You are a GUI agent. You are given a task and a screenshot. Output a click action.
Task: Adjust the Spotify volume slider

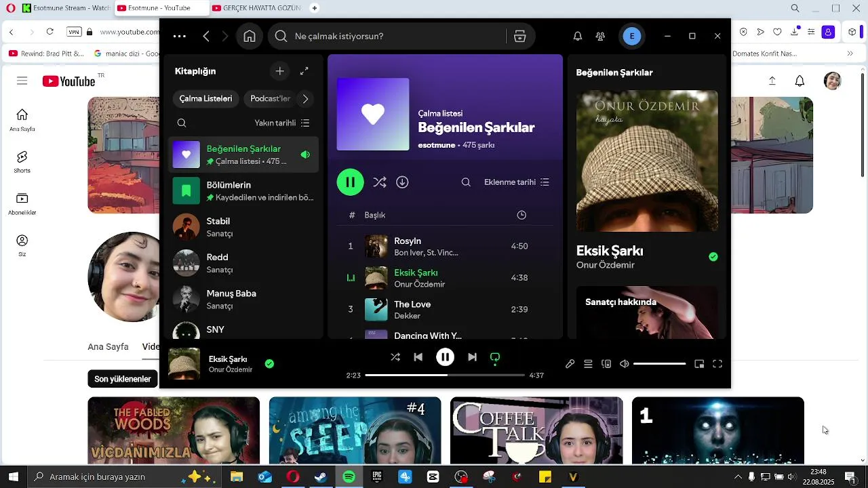click(659, 364)
